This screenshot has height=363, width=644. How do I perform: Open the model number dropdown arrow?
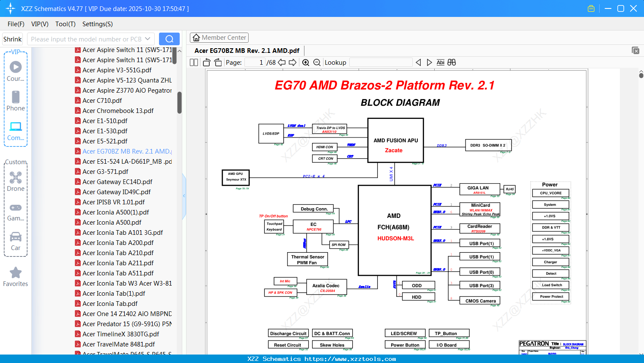148,39
